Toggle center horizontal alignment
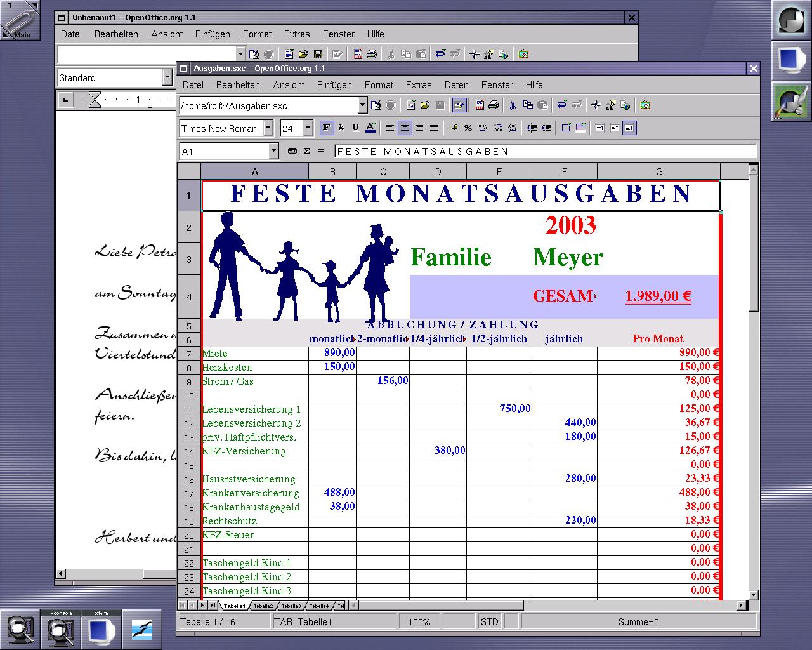Viewport: 812px width, 650px height. click(x=404, y=128)
